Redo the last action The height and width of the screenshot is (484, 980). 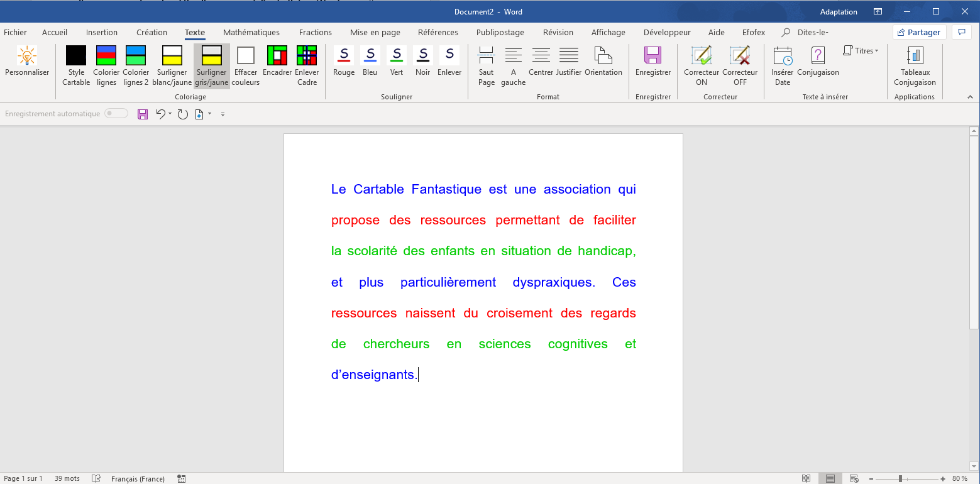point(182,114)
